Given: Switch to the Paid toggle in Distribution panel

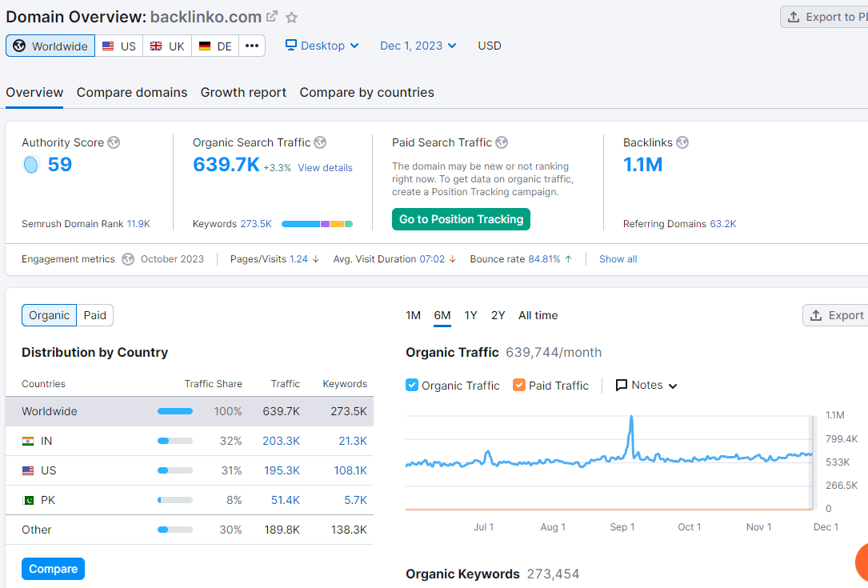Looking at the screenshot, I should tap(94, 315).
